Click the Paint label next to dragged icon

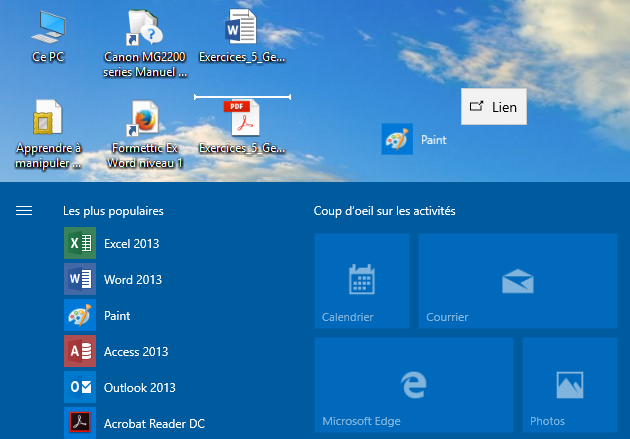(x=434, y=140)
